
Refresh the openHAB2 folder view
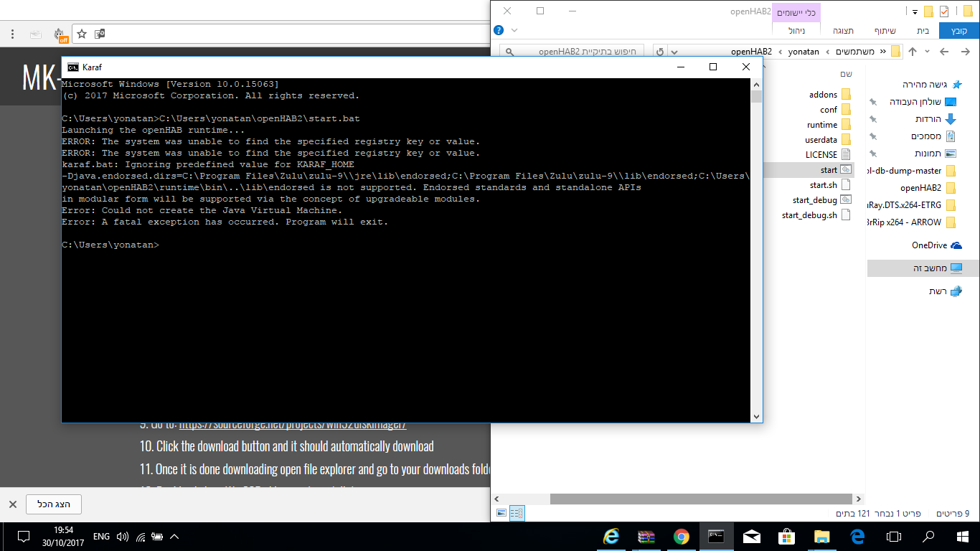(x=660, y=52)
